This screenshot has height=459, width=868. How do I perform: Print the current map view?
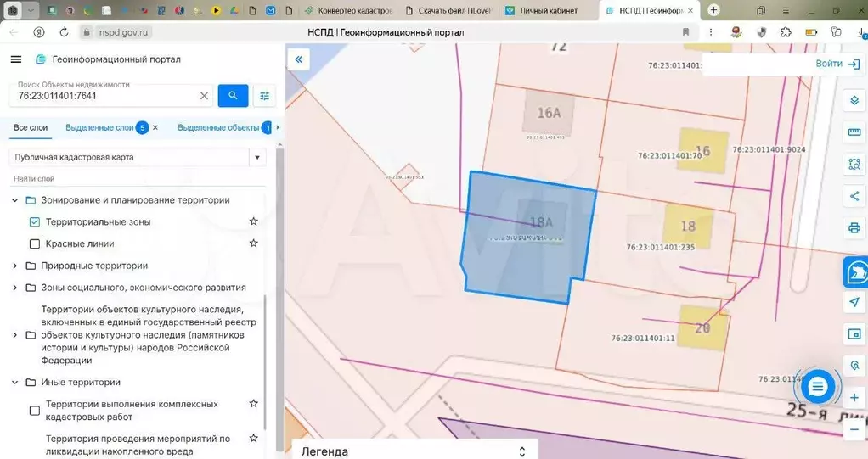(x=854, y=227)
